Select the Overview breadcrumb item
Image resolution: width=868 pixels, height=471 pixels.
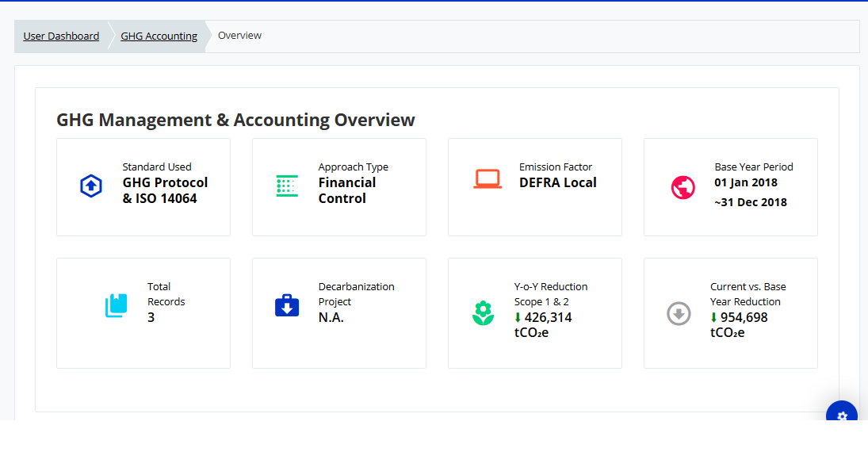[x=239, y=36]
